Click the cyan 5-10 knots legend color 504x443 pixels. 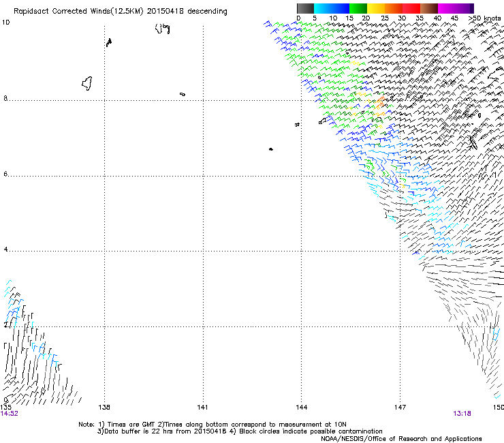pyautogui.click(x=323, y=8)
